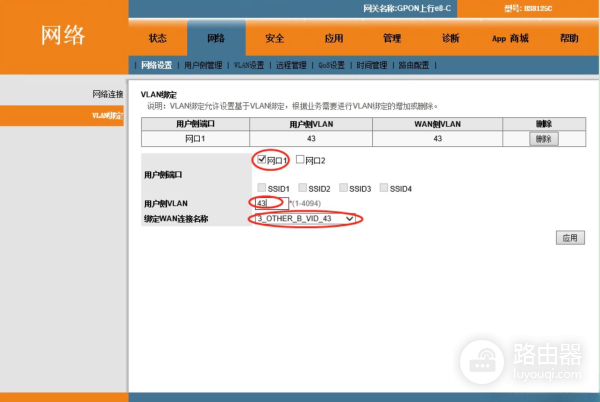Image resolution: width=600 pixels, height=402 pixels.
Task: Switch to the 安全 tab
Action: [274, 38]
